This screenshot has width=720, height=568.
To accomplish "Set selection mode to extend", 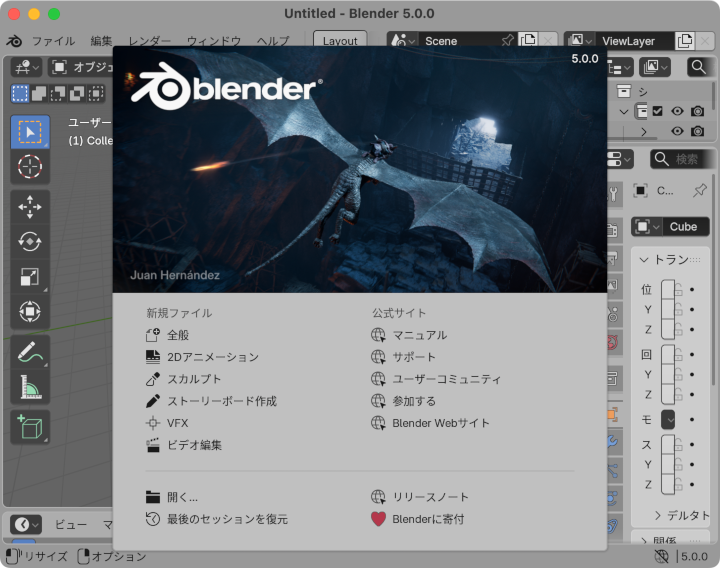I will point(39,93).
